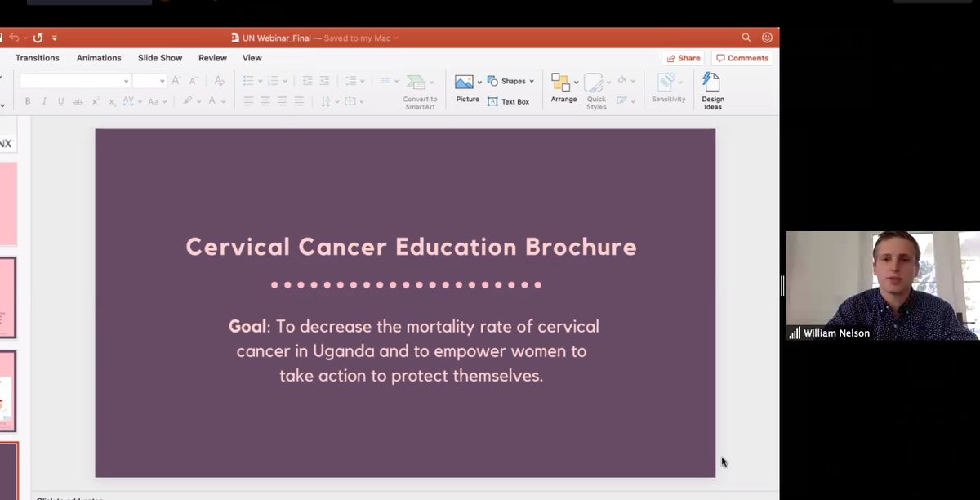Click the text highlight color pen

[x=188, y=101]
